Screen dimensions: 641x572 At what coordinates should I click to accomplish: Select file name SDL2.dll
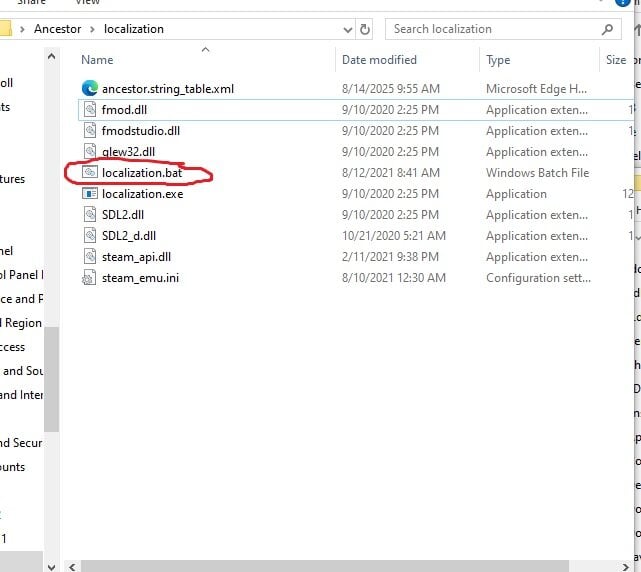point(123,214)
